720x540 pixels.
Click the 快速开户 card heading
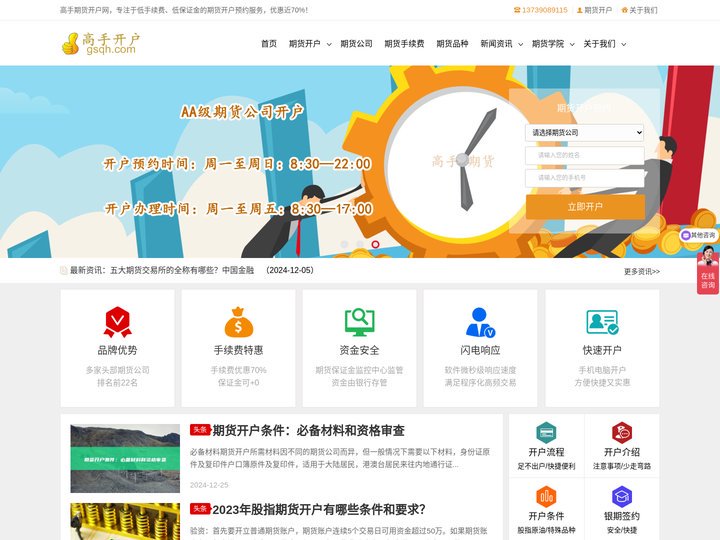click(602, 350)
